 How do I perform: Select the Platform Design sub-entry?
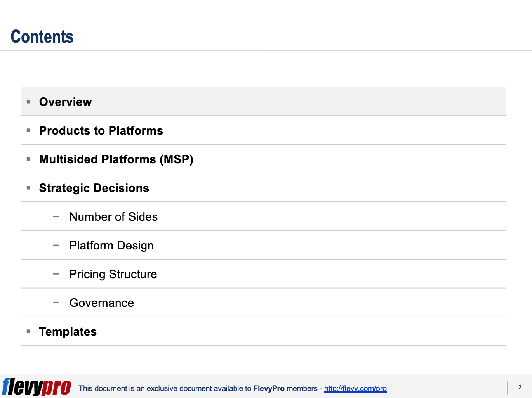111,245
